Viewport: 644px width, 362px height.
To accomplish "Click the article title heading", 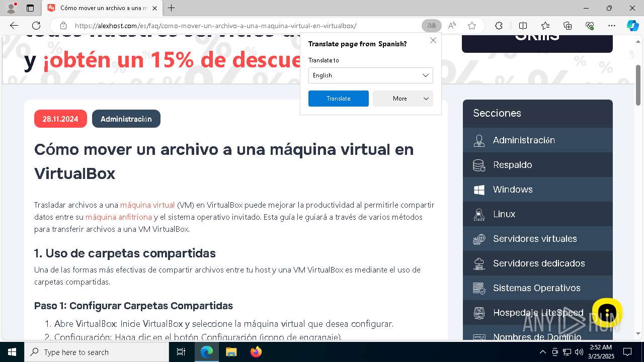I will [x=224, y=161].
